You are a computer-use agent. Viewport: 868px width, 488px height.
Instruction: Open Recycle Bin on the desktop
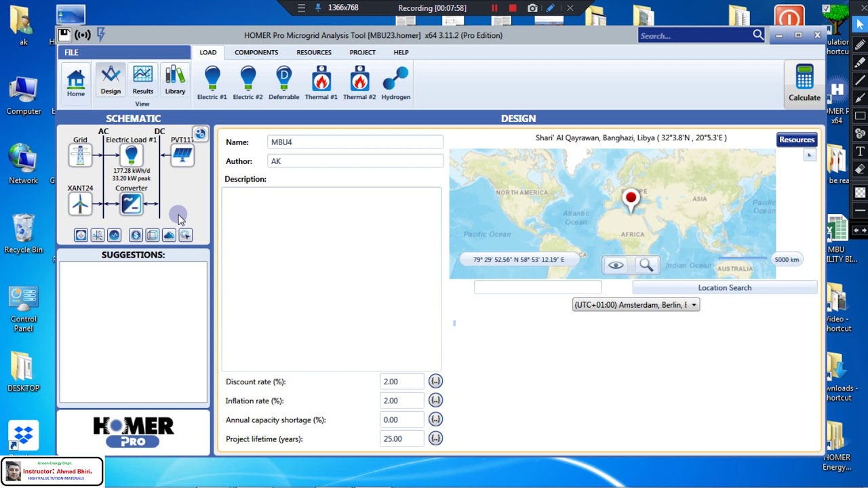(x=23, y=235)
